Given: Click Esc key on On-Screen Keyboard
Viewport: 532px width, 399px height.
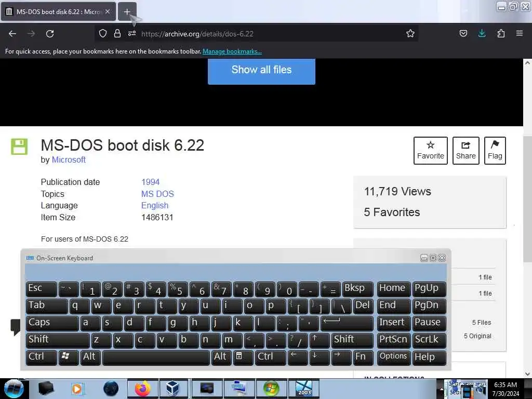Looking at the screenshot, I should tap(42, 289).
